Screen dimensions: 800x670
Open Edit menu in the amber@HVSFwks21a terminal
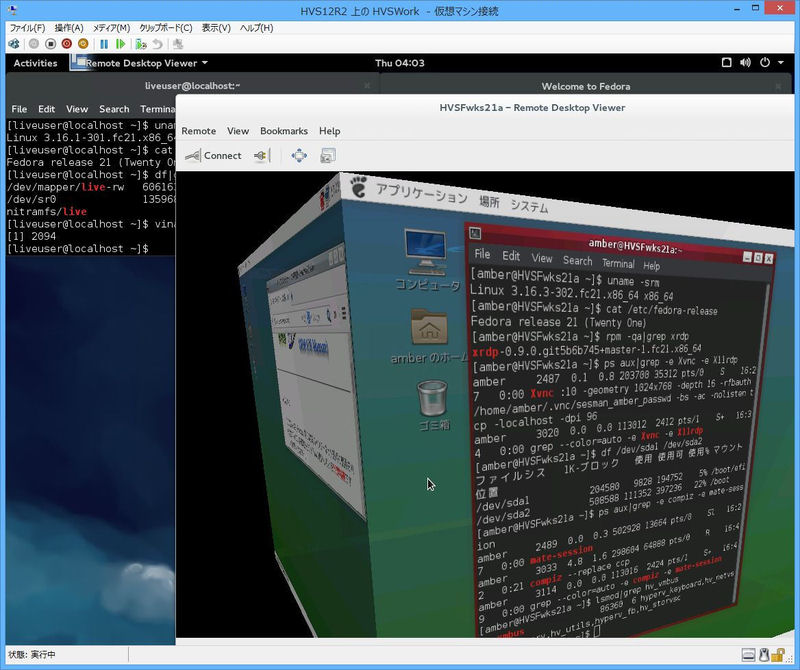511,256
